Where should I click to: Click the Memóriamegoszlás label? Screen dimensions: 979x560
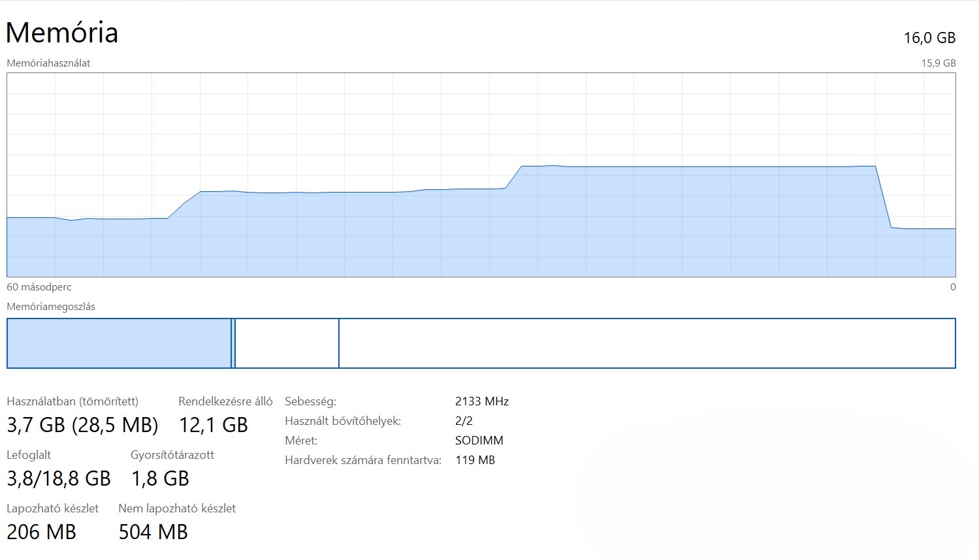click(51, 307)
